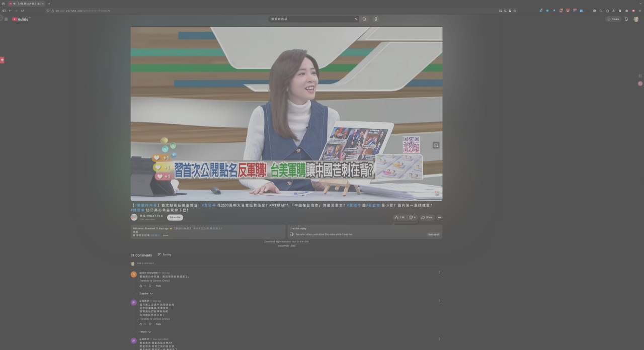Click the magnifier search button
Screen dimensions: 644x350
click(364, 19)
